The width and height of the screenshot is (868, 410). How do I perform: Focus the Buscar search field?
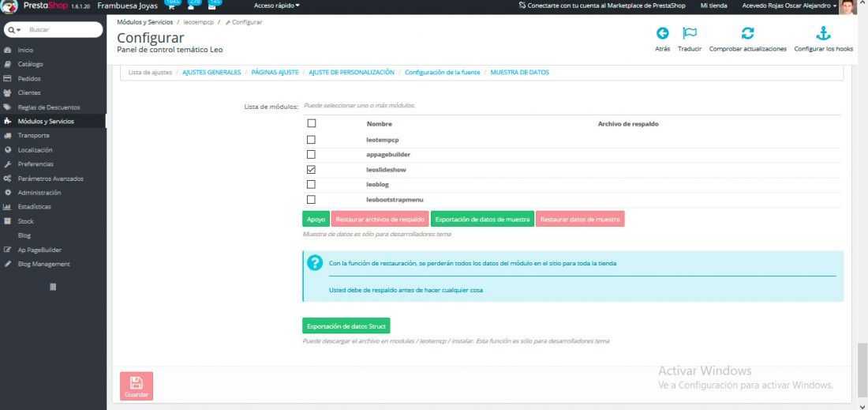point(62,30)
